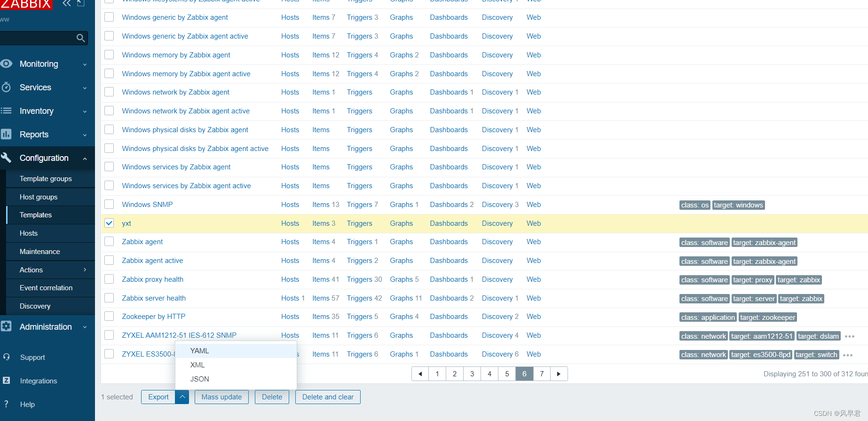Show more tags for ZYXEL AAM1212-51 row
Screen dimensions: 868x421
point(850,336)
